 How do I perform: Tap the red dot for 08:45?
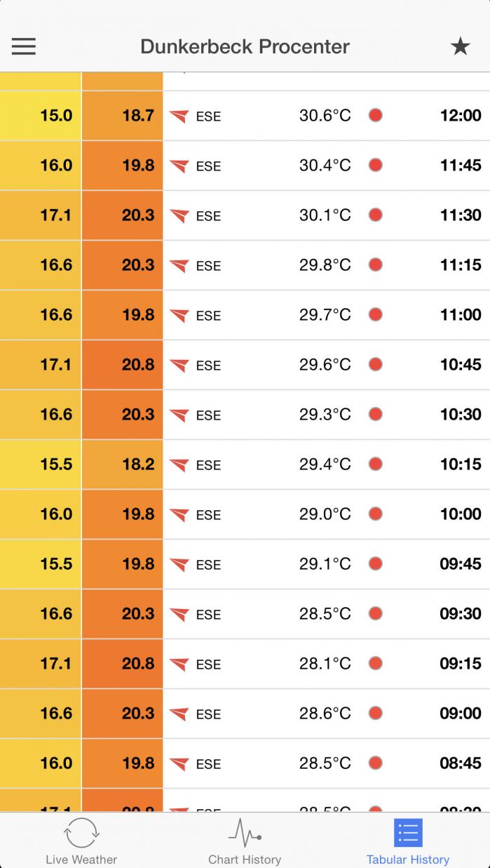tap(376, 763)
